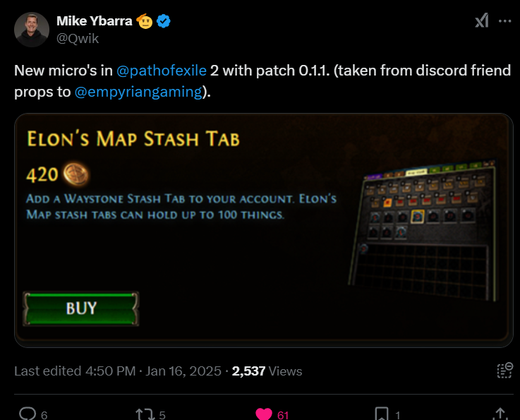Open the @pathofexile mention link
This screenshot has height=420, width=520.
click(x=162, y=71)
